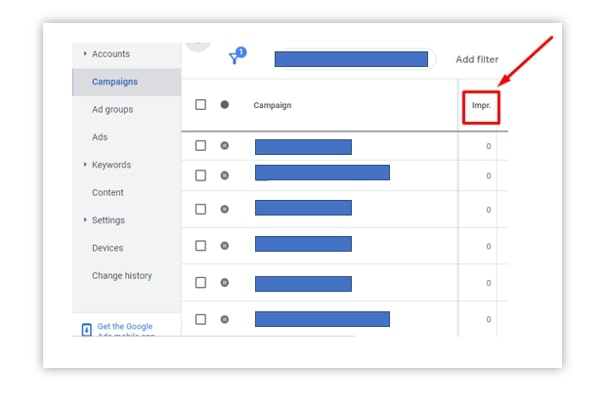Click the status dot of second campaign row
The height and width of the screenshot is (394, 604).
pyautogui.click(x=225, y=176)
